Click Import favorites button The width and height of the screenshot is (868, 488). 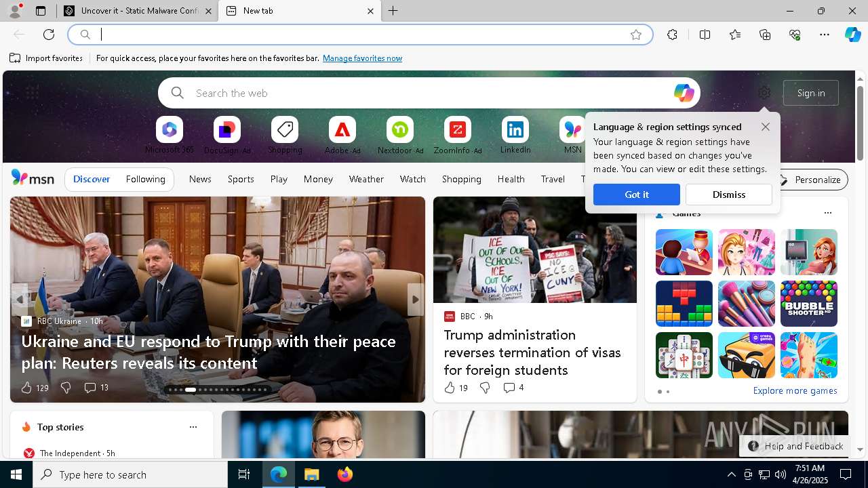[x=46, y=58]
